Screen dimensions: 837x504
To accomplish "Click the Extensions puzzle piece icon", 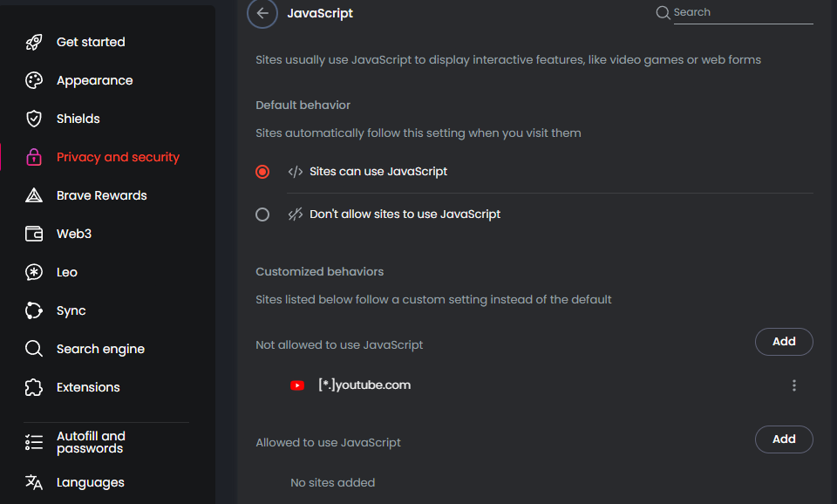I will (x=34, y=388).
